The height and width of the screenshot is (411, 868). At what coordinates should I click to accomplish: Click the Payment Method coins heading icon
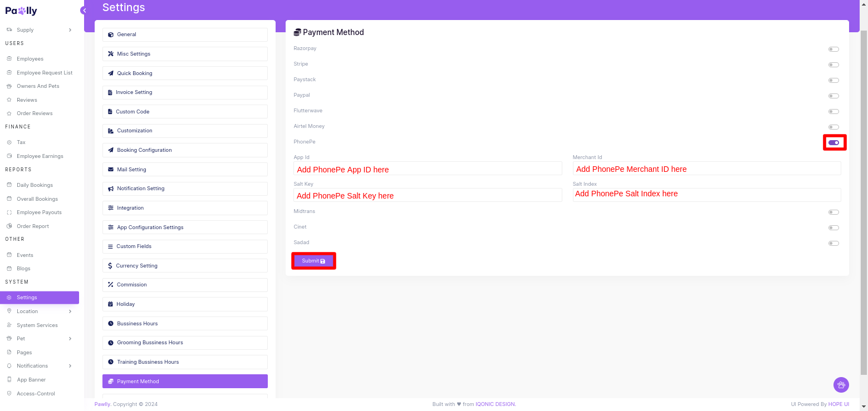(297, 32)
